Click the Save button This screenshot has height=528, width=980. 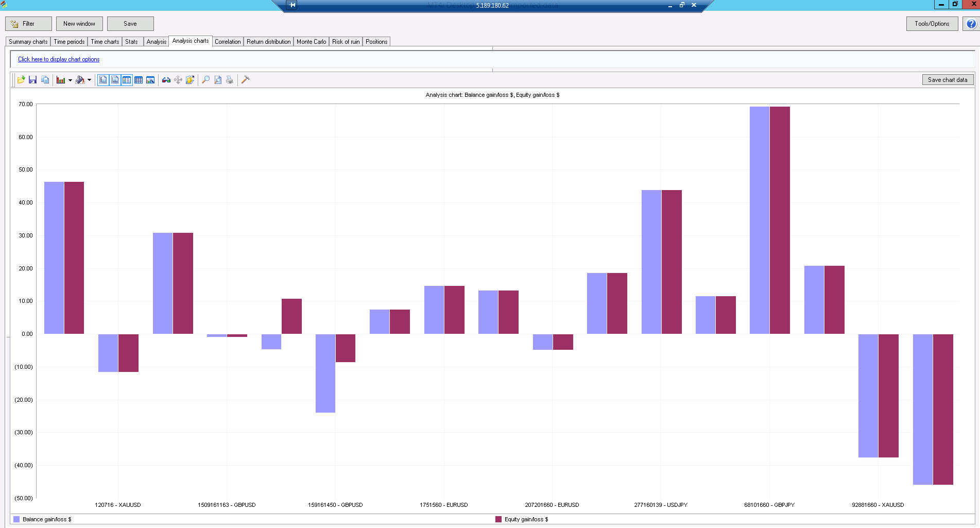tap(130, 24)
